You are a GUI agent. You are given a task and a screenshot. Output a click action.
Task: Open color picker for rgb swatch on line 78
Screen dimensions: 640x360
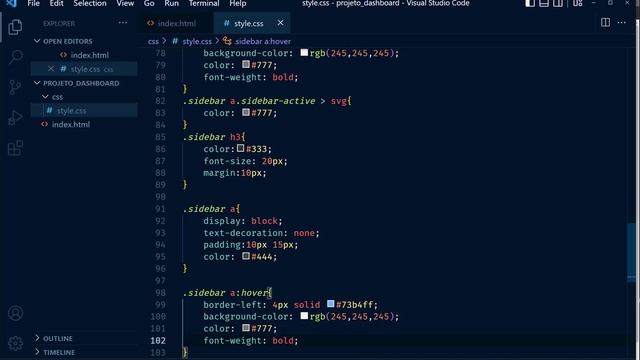(x=304, y=53)
